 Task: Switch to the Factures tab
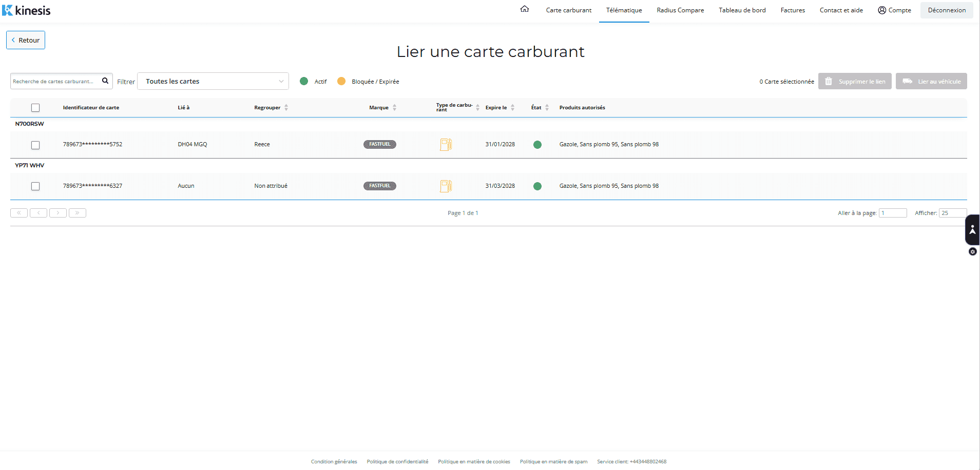(793, 10)
